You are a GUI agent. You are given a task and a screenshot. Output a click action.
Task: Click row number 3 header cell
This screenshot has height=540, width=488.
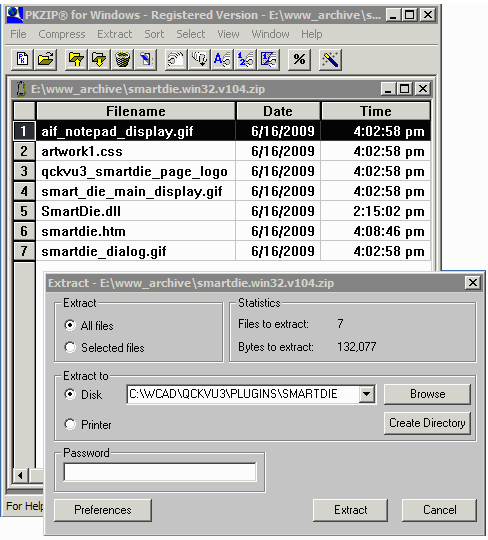click(x=24, y=171)
